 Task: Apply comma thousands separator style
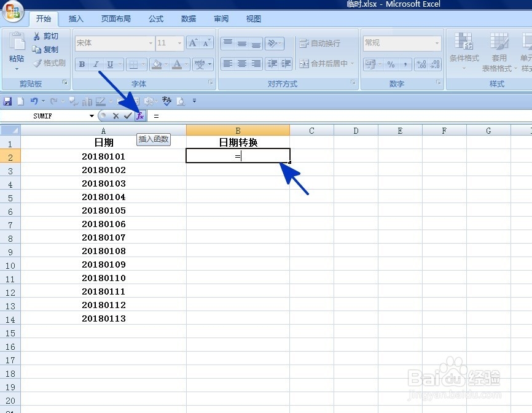(x=405, y=64)
